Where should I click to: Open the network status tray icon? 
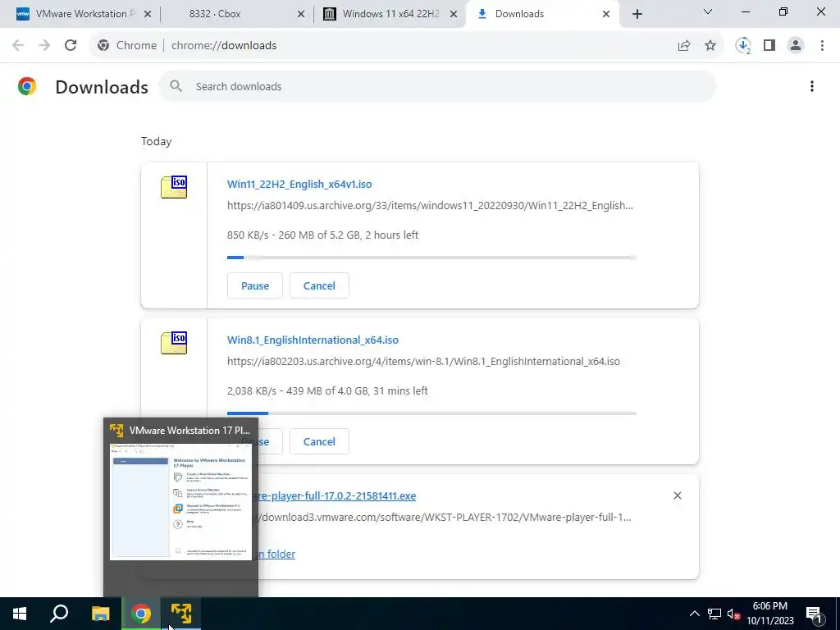click(x=714, y=614)
